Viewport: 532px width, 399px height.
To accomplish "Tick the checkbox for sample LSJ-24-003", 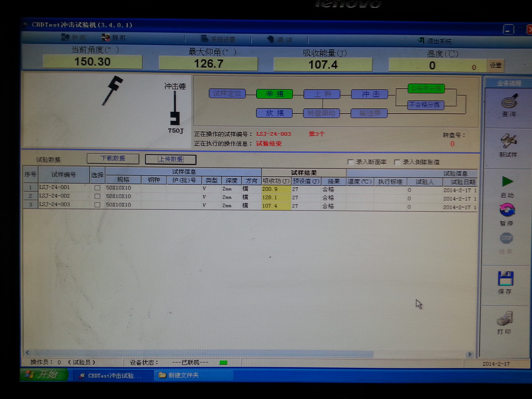I will click(97, 205).
